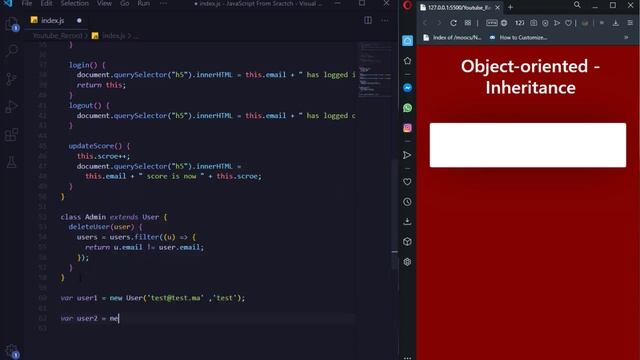Click the globe site info icon

tap(504, 23)
